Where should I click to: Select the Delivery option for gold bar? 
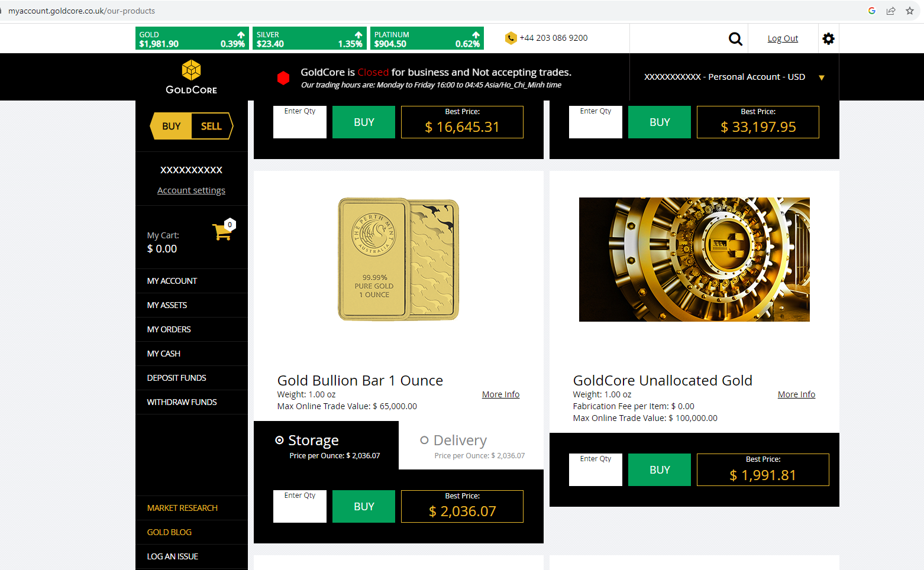coord(424,440)
